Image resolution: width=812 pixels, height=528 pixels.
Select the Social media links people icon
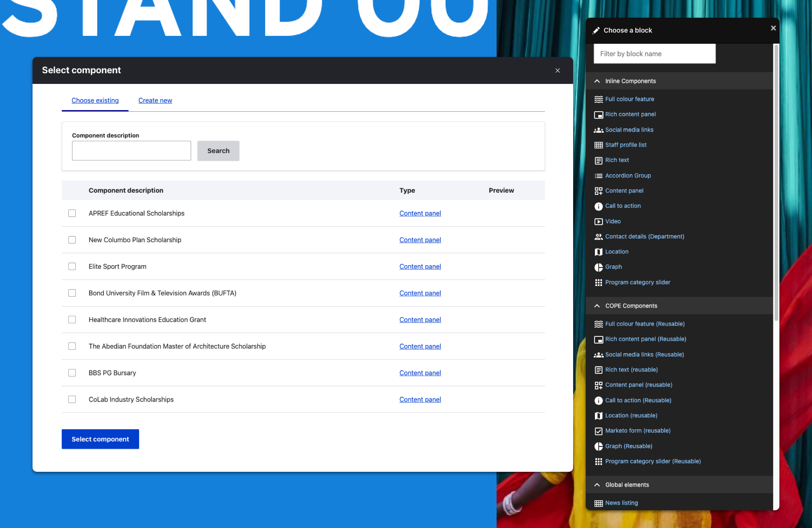pos(598,130)
